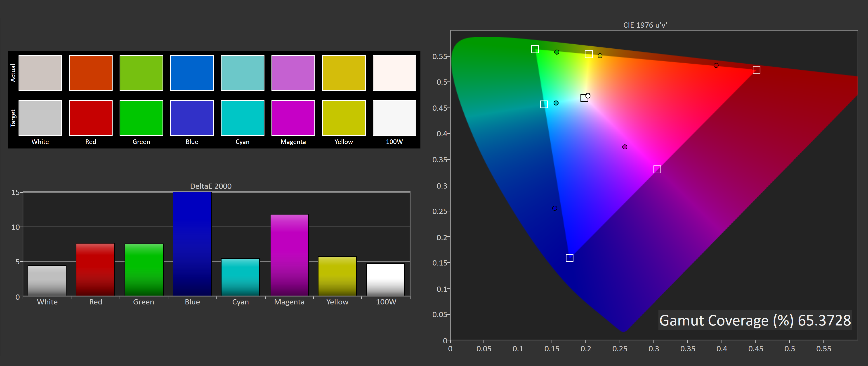Click the Magenta DeltaE bar
This screenshot has width=868, height=366.
click(x=289, y=255)
